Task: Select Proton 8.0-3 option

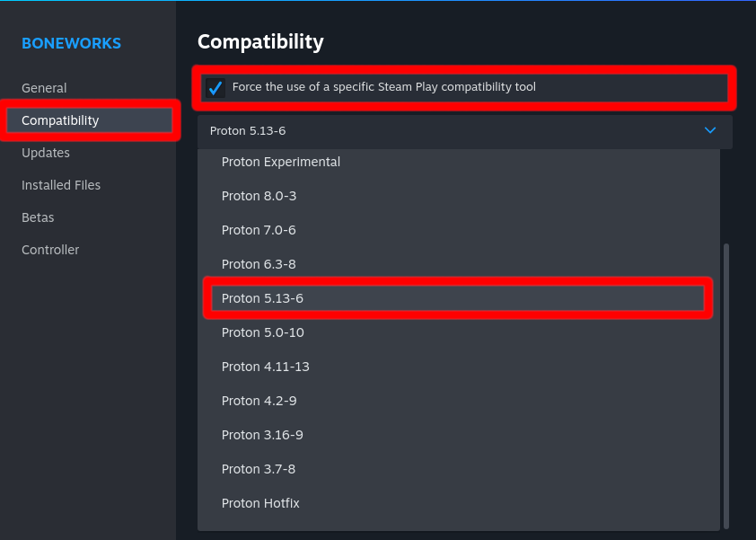Action: [x=259, y=196]
